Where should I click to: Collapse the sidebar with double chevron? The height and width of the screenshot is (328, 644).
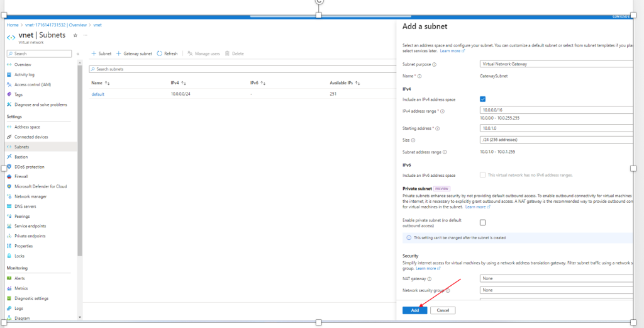tap(78, 54)
